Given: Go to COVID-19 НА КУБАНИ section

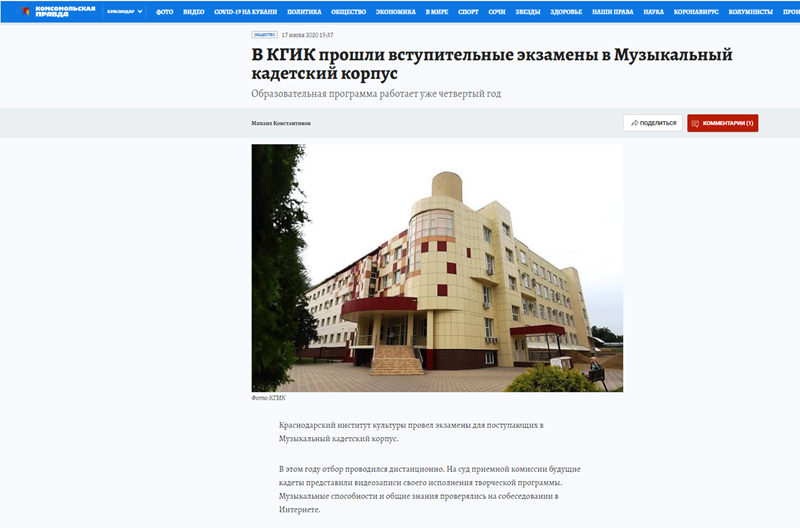Looking at the screenshot, I should pos(245,12).
